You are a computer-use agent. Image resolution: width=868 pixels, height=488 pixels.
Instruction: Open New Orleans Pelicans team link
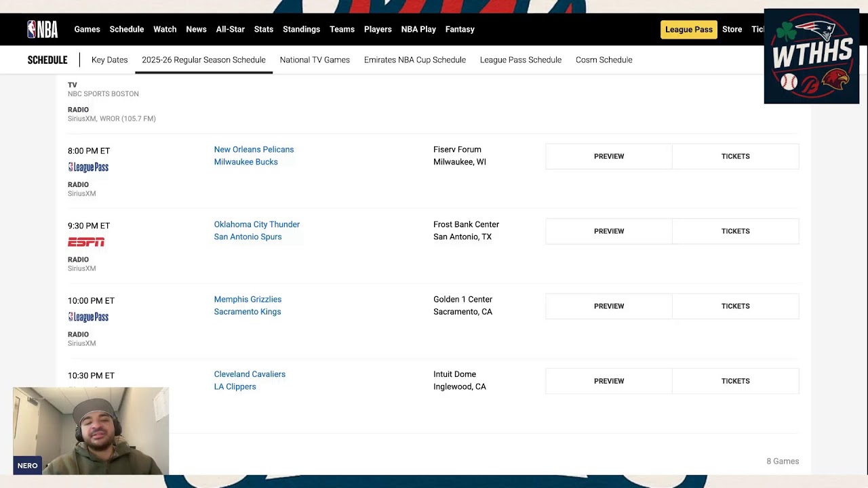[x=254, y=150]
